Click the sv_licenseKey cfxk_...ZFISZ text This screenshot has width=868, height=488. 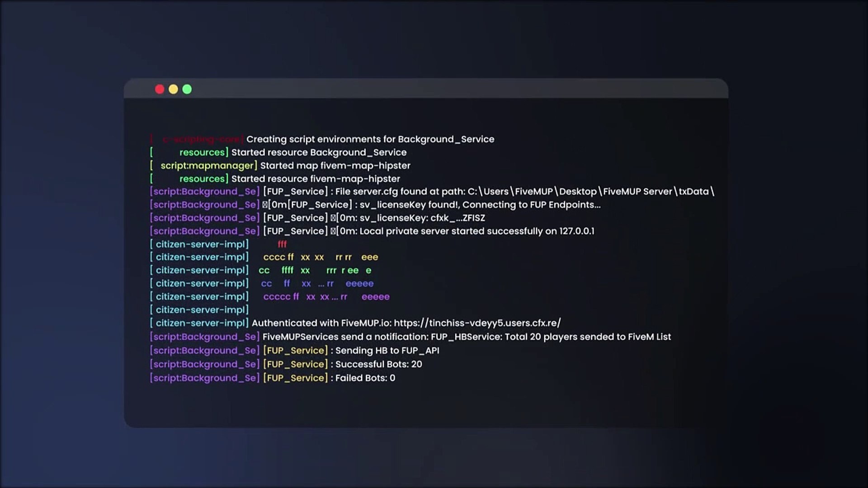coord(422,218)
